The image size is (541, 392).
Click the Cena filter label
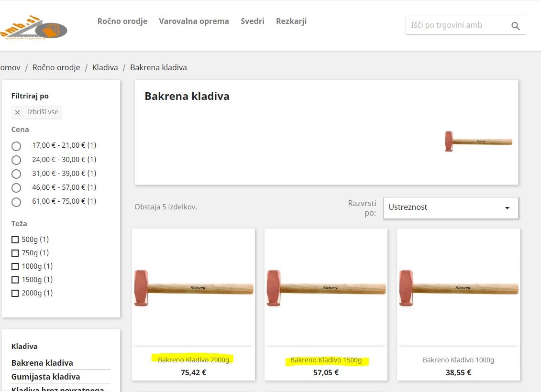click(x=20, y=130)
